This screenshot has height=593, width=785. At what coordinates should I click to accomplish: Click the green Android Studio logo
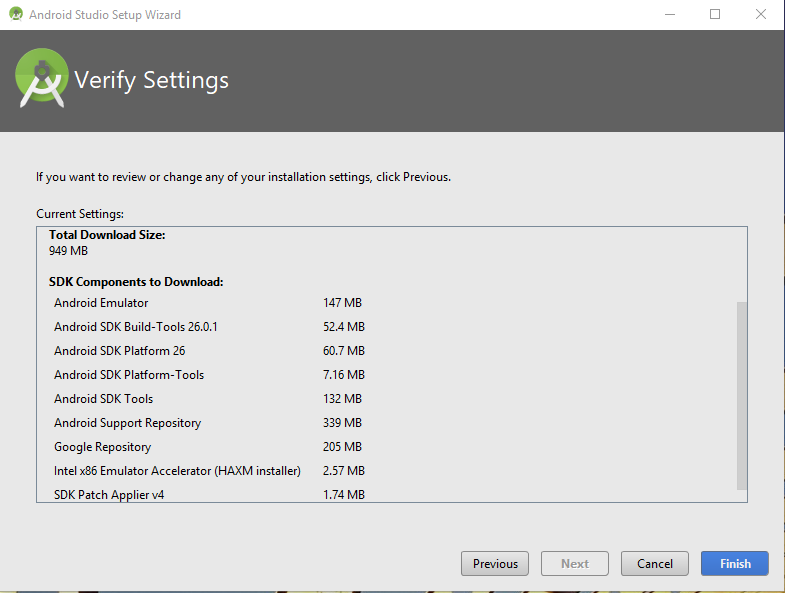[42, 79]
